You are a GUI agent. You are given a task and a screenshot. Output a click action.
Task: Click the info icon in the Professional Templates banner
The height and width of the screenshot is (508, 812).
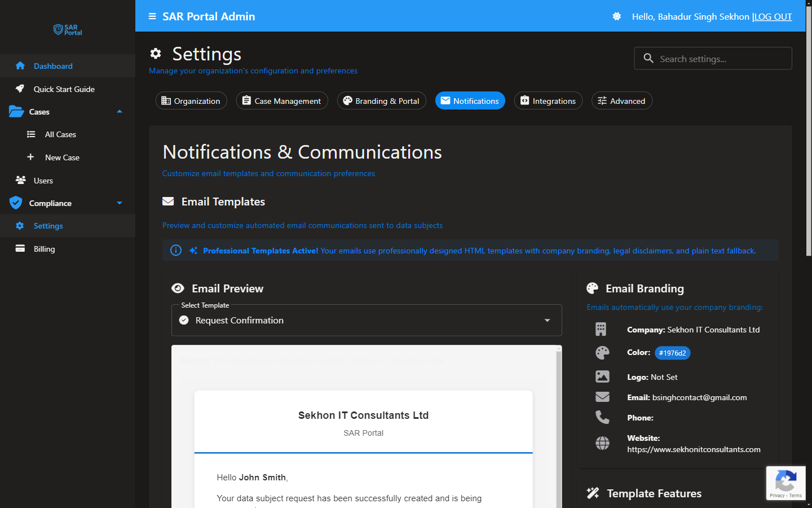point(175,250)
